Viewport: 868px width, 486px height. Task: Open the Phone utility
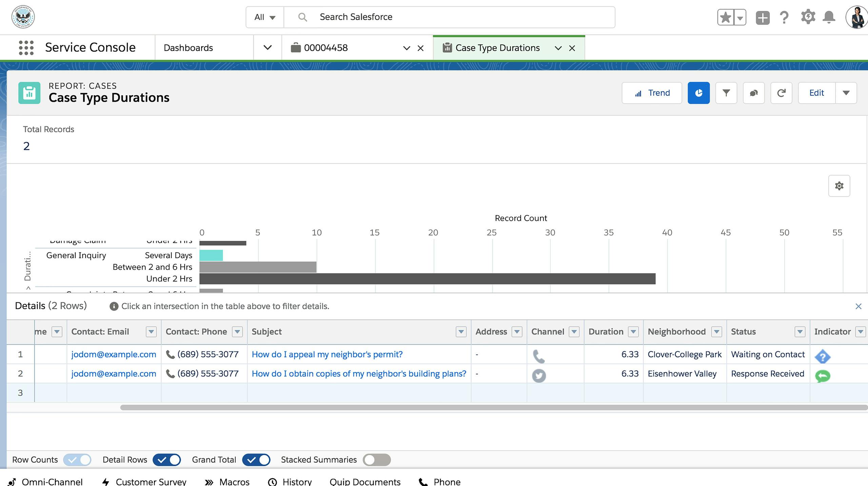click(440, 482)
